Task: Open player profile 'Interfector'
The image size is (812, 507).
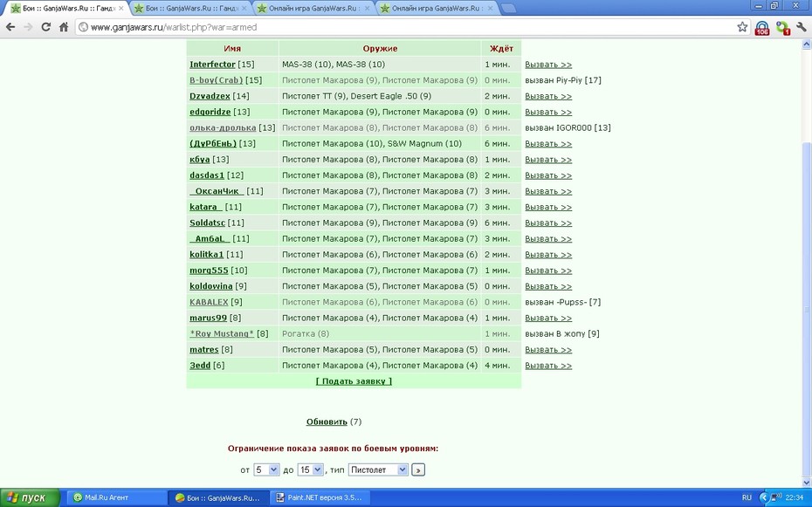Action: [x=212, y=65]
